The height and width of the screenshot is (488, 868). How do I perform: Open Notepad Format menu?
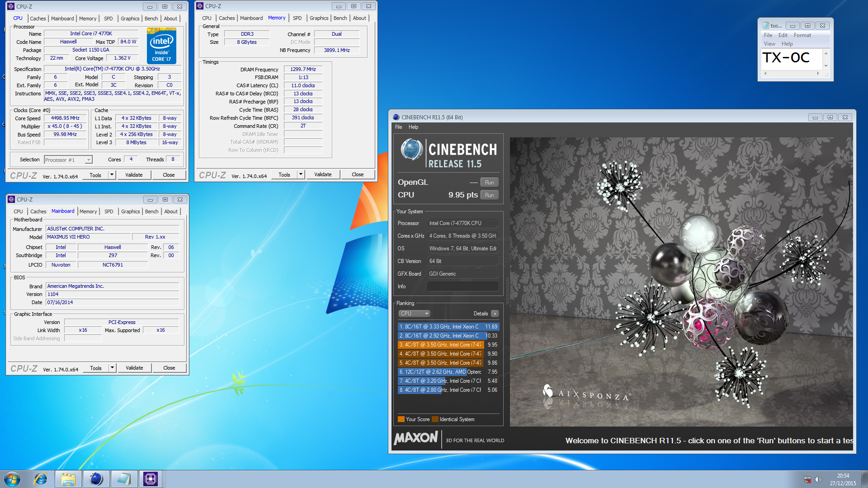pos(802,35)
